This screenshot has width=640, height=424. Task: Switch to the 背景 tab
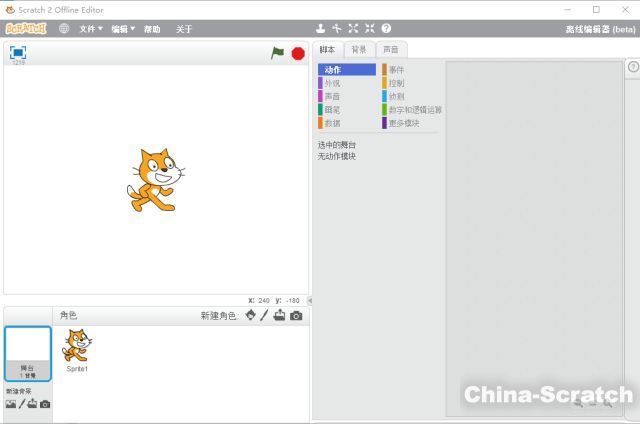358,49
